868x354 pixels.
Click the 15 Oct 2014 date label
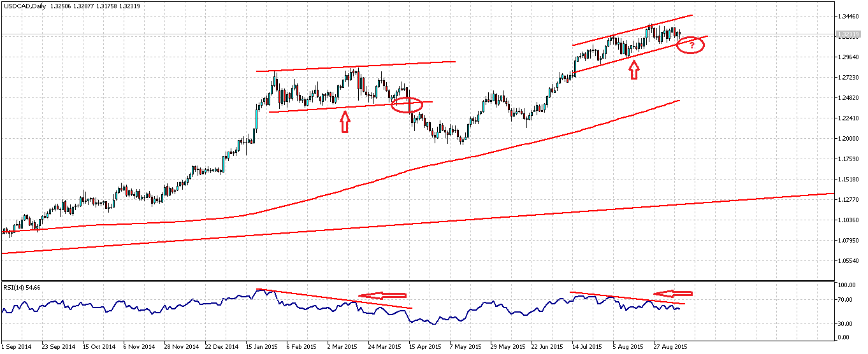pos(99,347)
